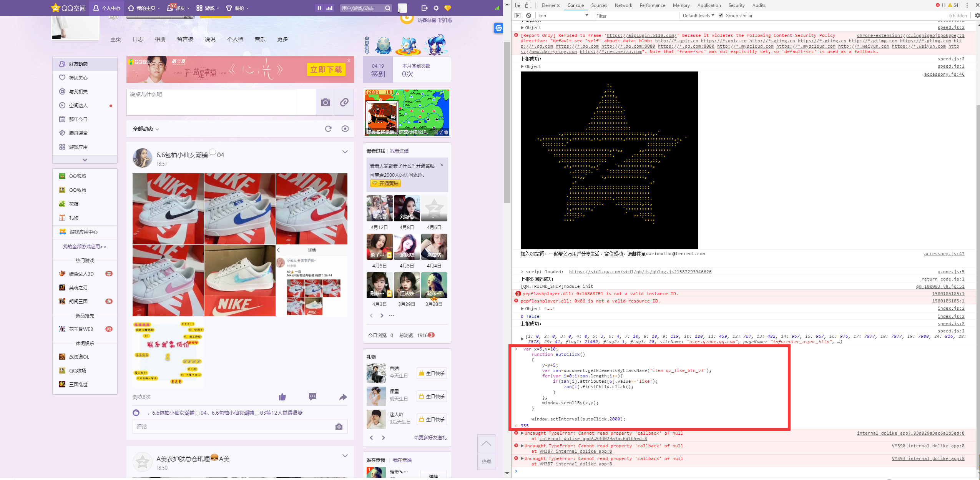Open the first post's options chevron
Screen dimensions: 980x480
coord(345,152)
